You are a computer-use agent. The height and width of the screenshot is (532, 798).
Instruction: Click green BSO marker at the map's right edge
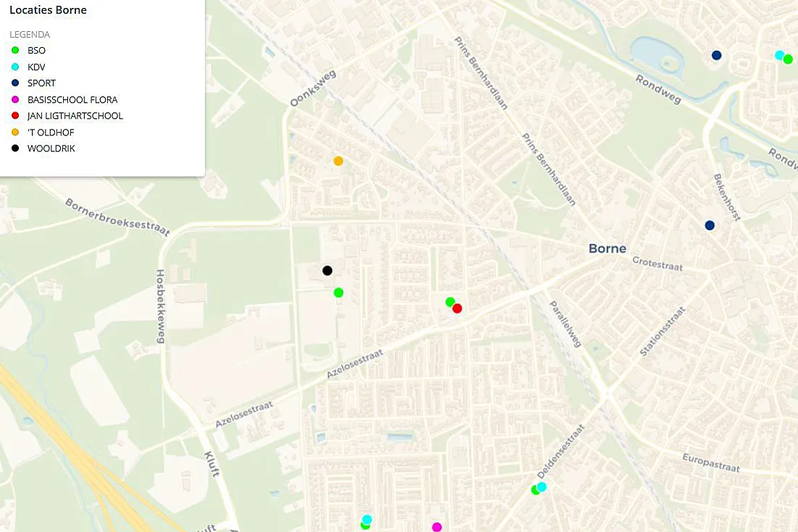pyautogui.click(x=789, y=59)
